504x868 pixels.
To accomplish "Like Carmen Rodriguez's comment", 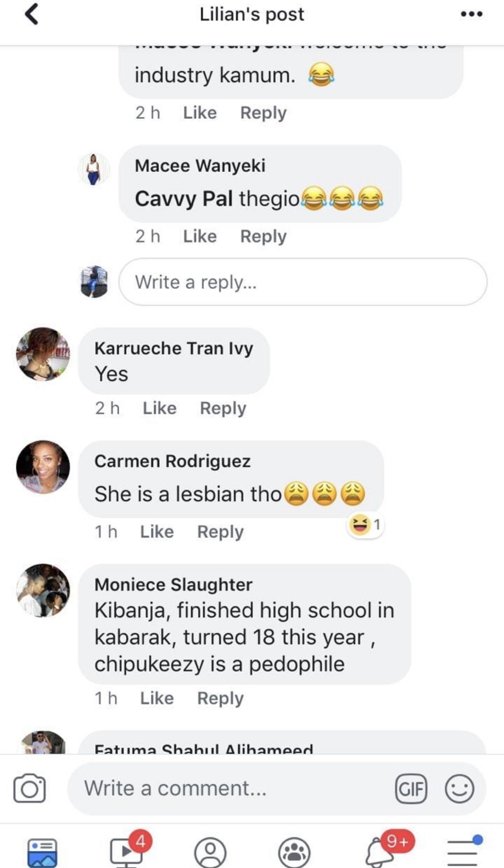I will [x=157, y=532].
